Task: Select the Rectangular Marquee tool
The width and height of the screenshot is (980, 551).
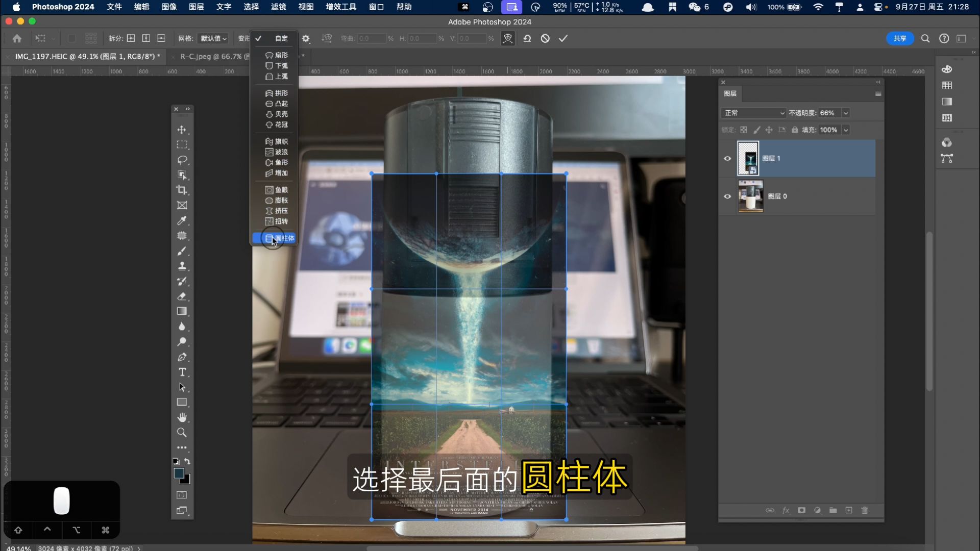Action: pos(182,145)
